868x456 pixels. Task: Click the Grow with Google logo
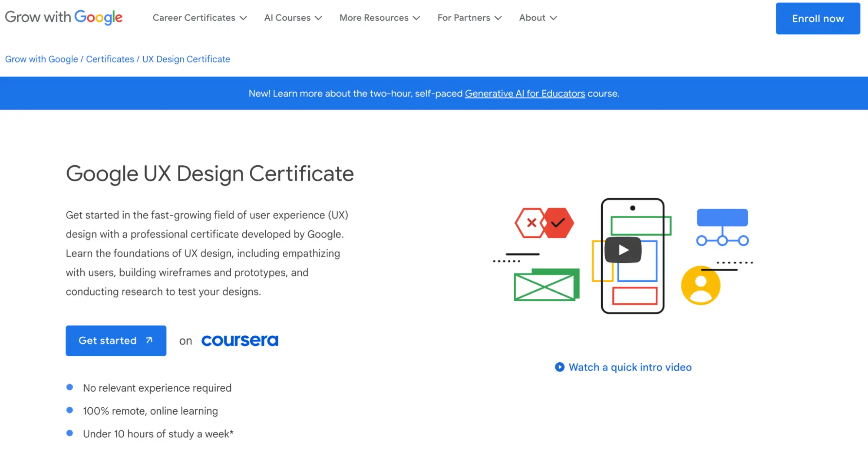pos(63,17)
